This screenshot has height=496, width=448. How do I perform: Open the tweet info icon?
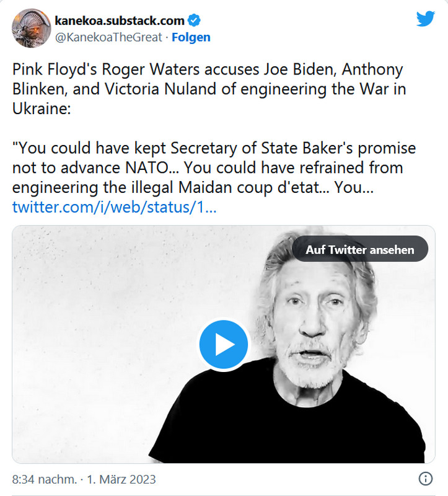click(426, 479)
